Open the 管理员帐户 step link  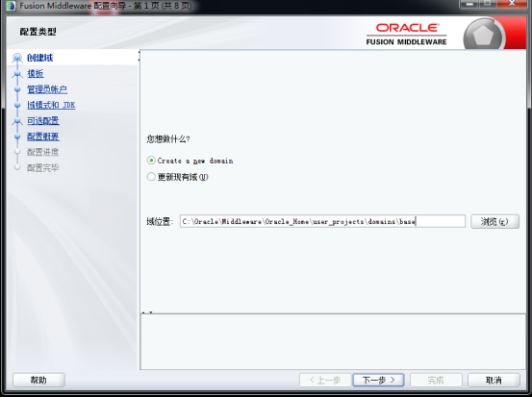[x=47, y=89]
